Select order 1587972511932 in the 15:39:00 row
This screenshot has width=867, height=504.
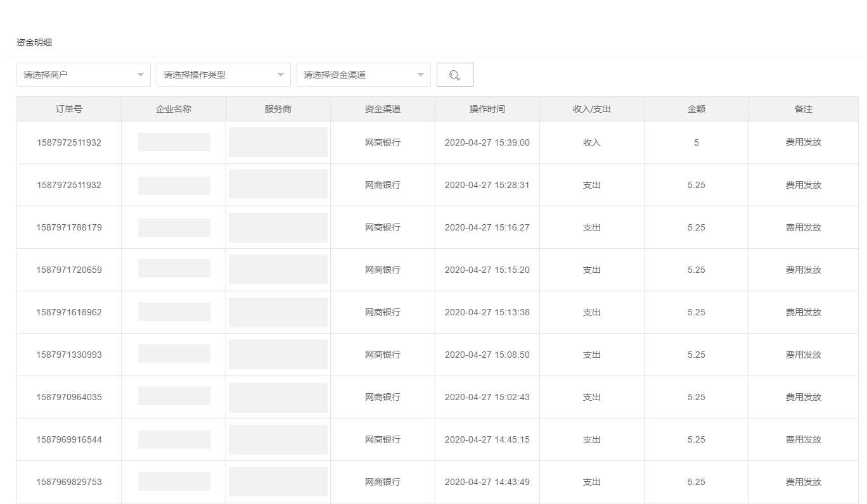point(69,142)
